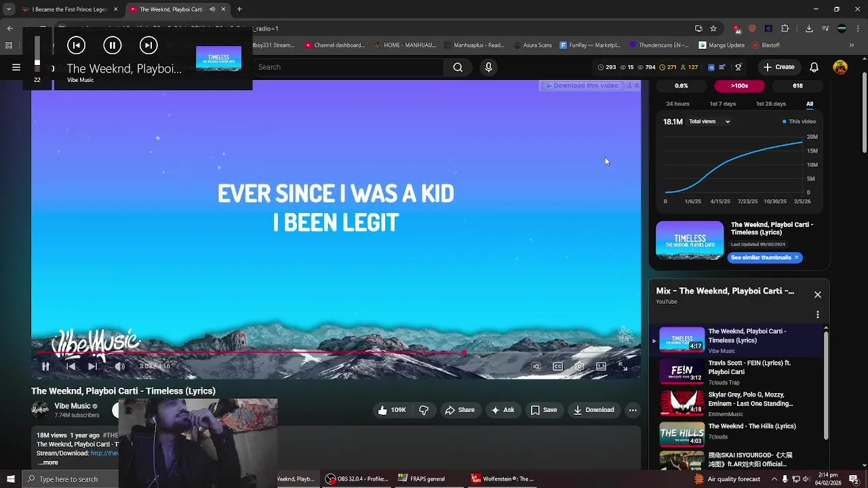The height and width of the screenshot is (488, 868).
Task: Share the Timeless lyrics video
Action: pos(460,410)
